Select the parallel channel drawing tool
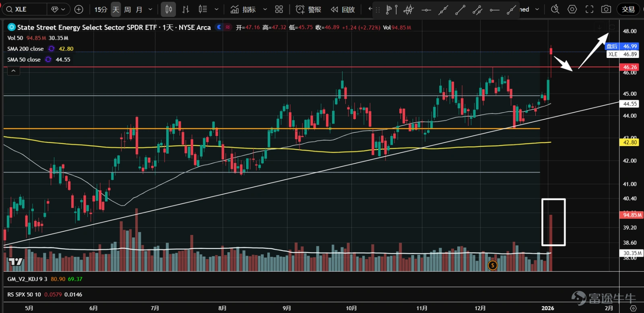This screenshot has height=313, width=644. click(477, 10)
